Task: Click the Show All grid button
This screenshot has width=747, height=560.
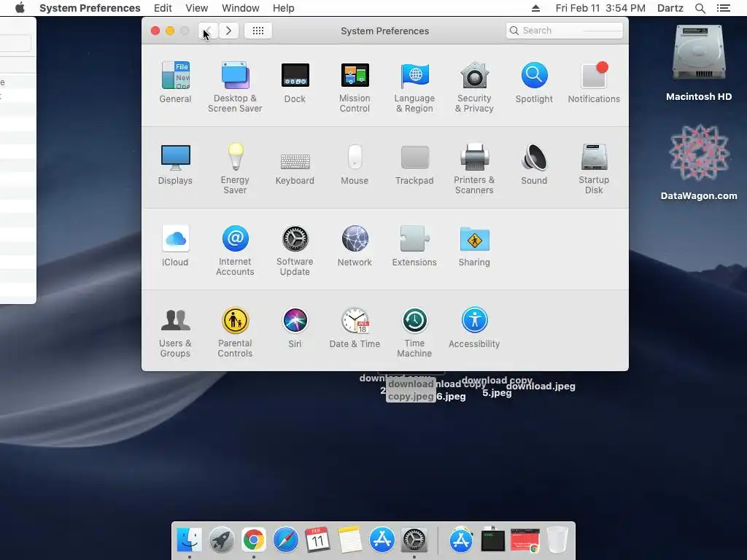Action: [x=258, y=31]
